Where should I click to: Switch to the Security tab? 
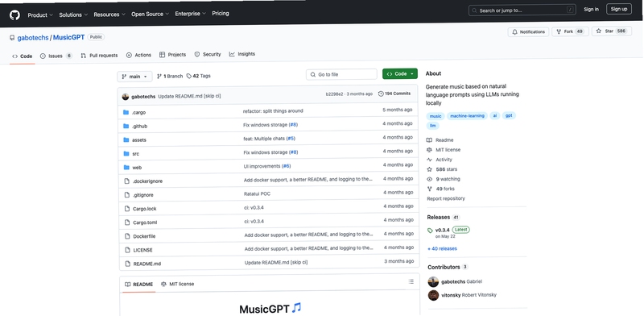pyautogui.click(x=208, y=54)
